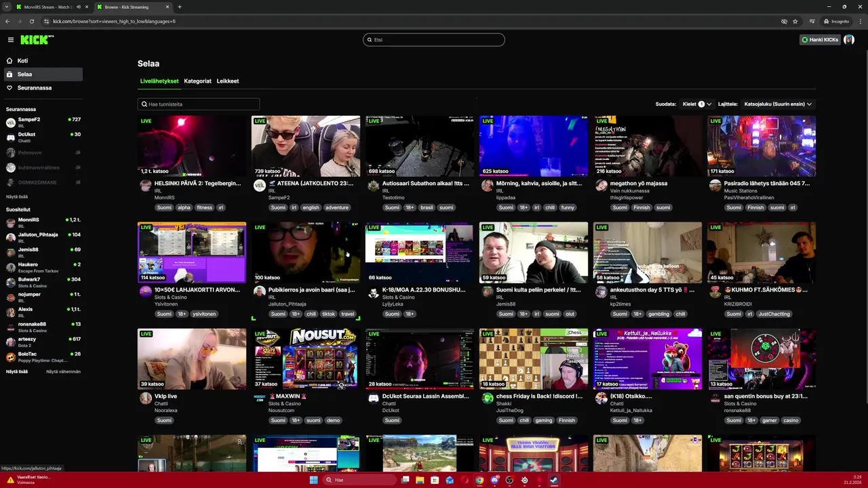
Task: Click the browser back arrow
Action: 7,21
